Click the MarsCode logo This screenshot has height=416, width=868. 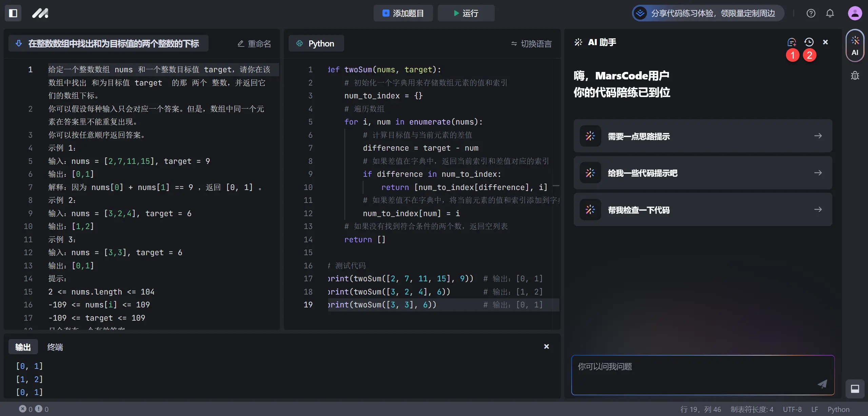pos(40,13)
